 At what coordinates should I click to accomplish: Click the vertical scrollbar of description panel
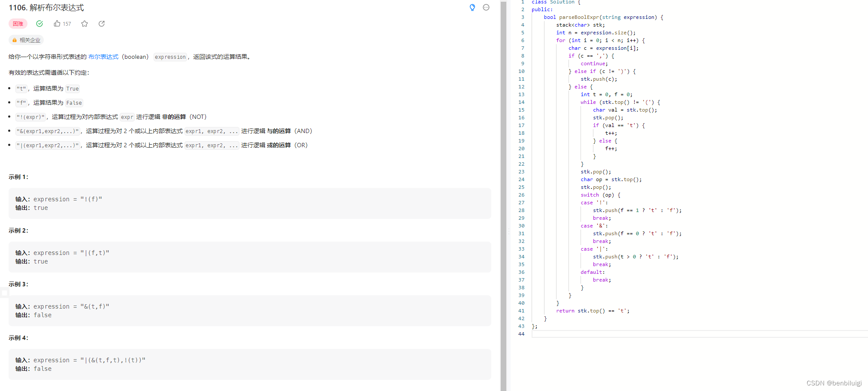click(x=503, y=195)
